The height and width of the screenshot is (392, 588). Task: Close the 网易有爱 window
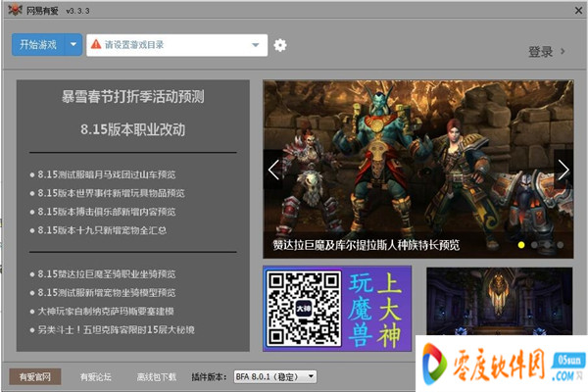click(x=578, y=10)
